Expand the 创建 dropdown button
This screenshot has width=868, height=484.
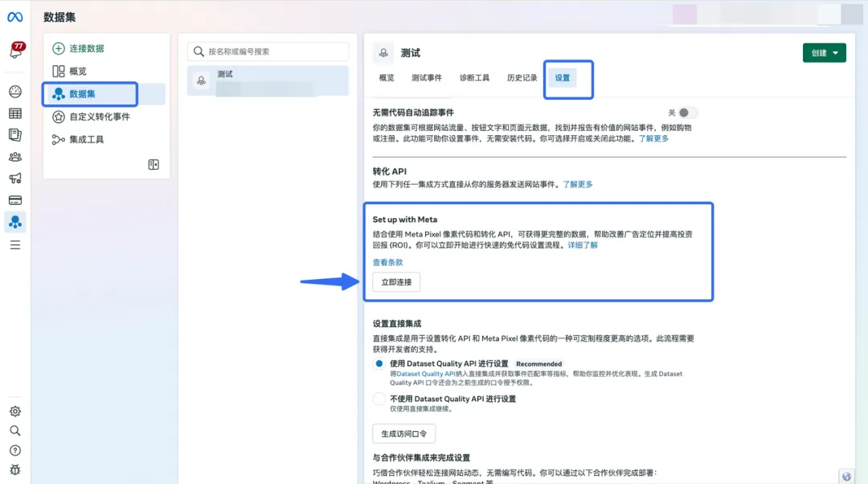[x=825, y=53]
